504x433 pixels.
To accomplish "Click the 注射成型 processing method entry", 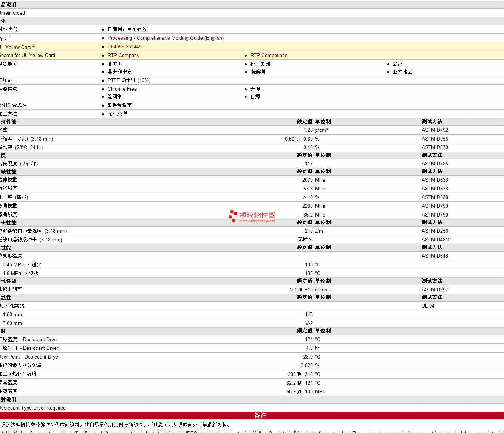I will tap(117, 114).
